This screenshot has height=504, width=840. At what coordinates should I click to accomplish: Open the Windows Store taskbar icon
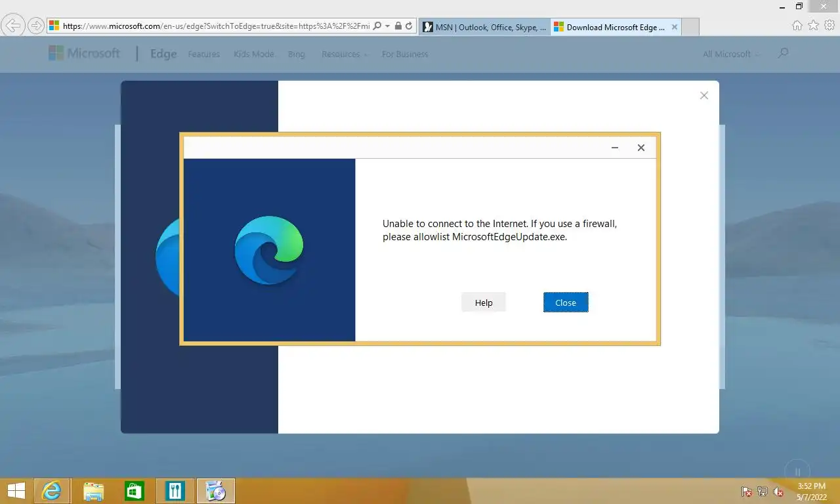click(x=134, y=490)
